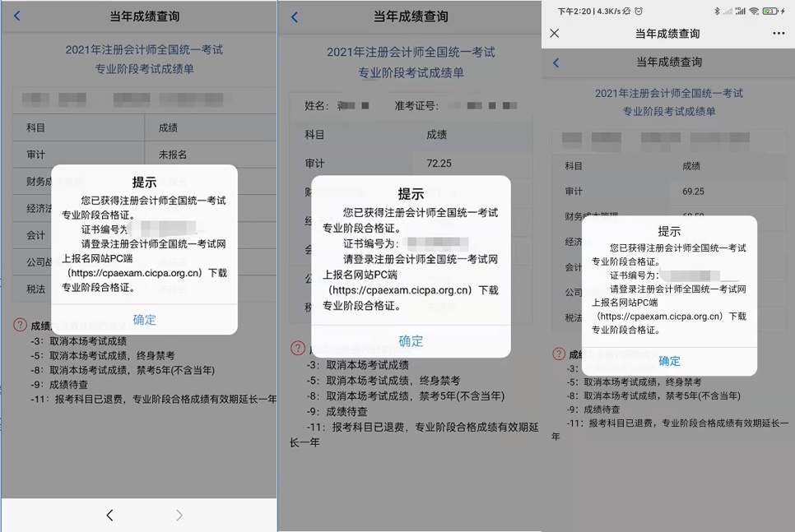
Task: Tap the mobile signal bars icon
Action: point(742,11)
